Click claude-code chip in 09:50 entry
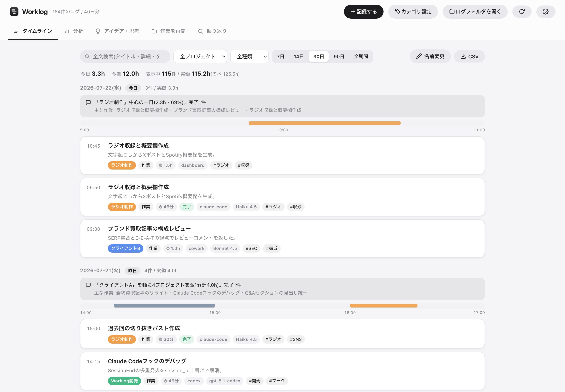This screenshot has width=565, height=392. [213, 207]
